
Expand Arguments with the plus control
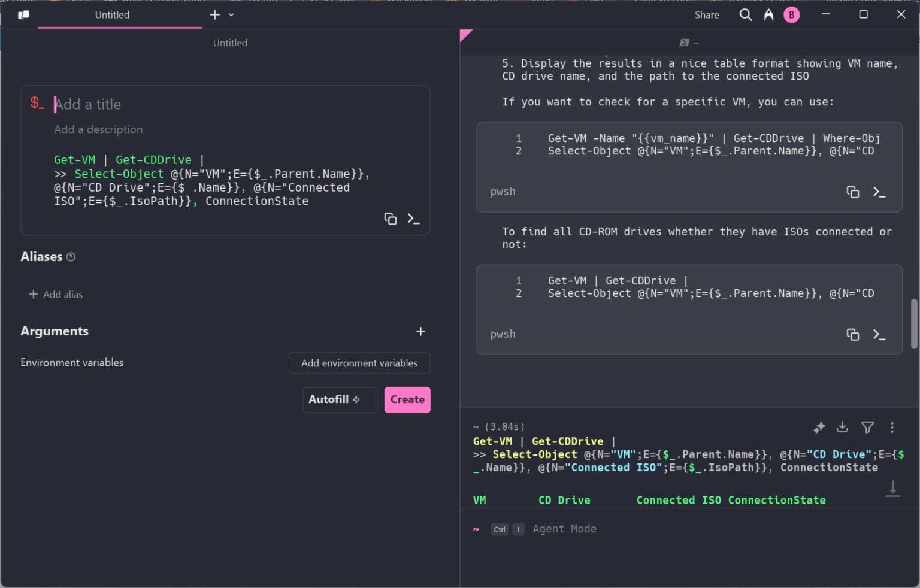point(421,331)
